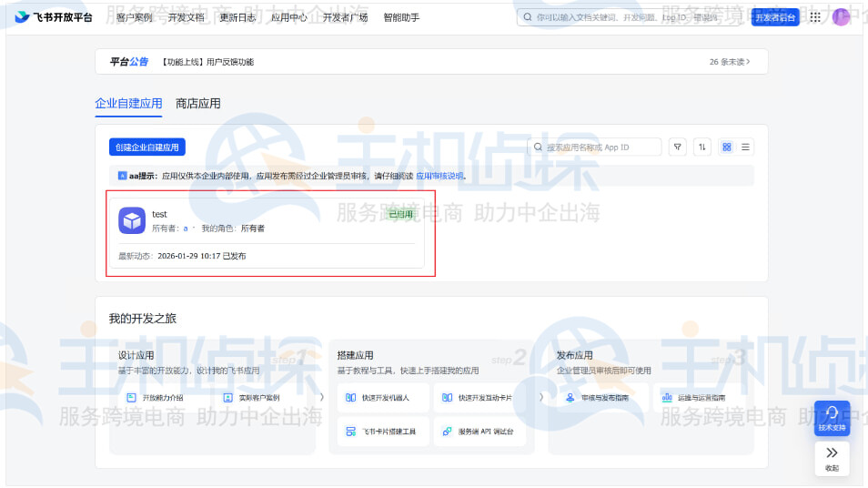The image size is (868, 488).
Task: Collapse the floating panel via 收起
Action: tap(832, 458)
